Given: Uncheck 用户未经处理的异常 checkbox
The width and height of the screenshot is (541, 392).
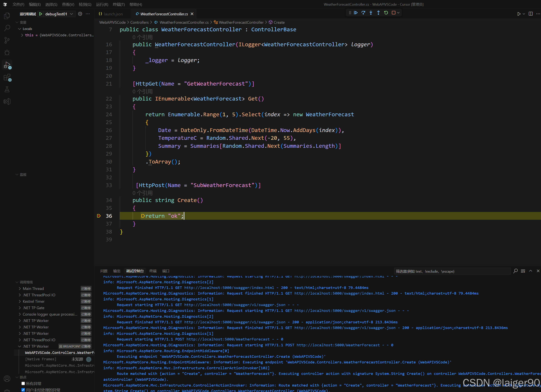Looking at the screenshot, I should pos(23,390).
